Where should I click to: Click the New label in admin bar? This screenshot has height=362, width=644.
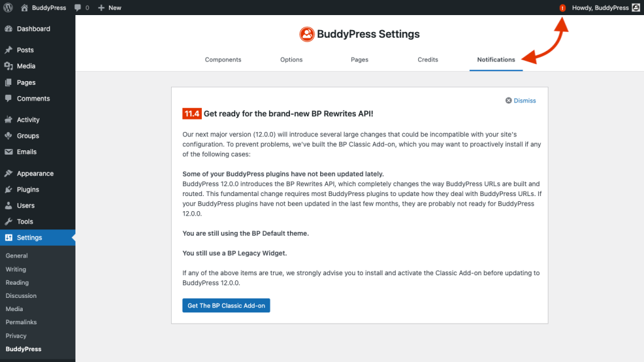point(115,8)
